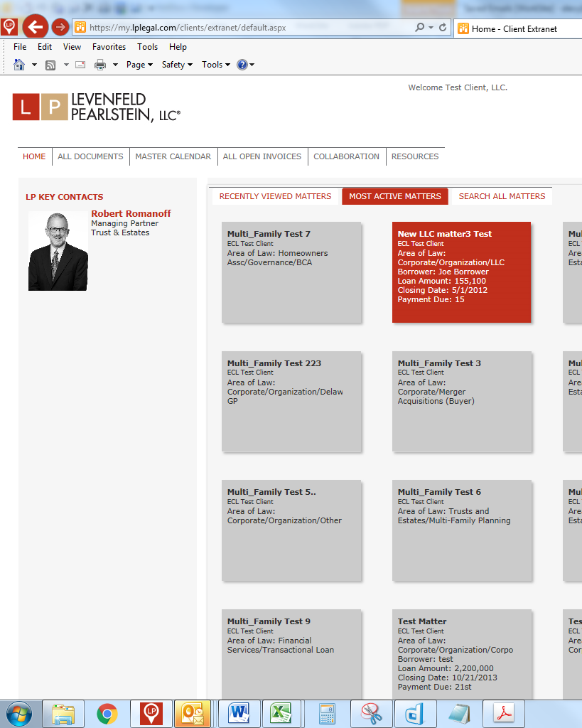Open the COLLABORATION navigation tab

click(347, 156)
